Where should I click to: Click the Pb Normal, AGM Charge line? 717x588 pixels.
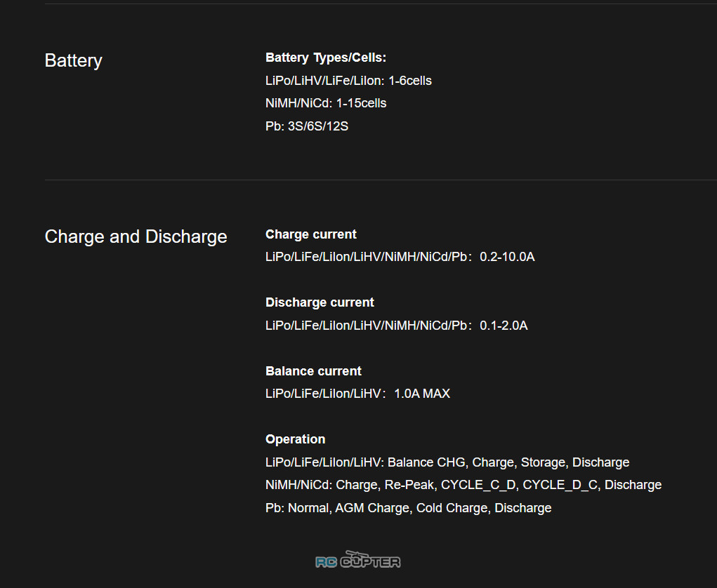(x=408, y=508)
